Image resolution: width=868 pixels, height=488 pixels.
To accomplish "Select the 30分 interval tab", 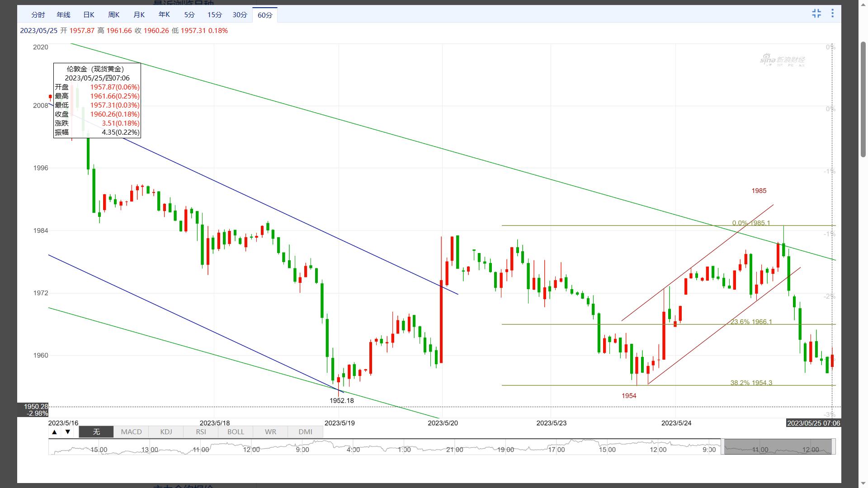I will point(240,15).
